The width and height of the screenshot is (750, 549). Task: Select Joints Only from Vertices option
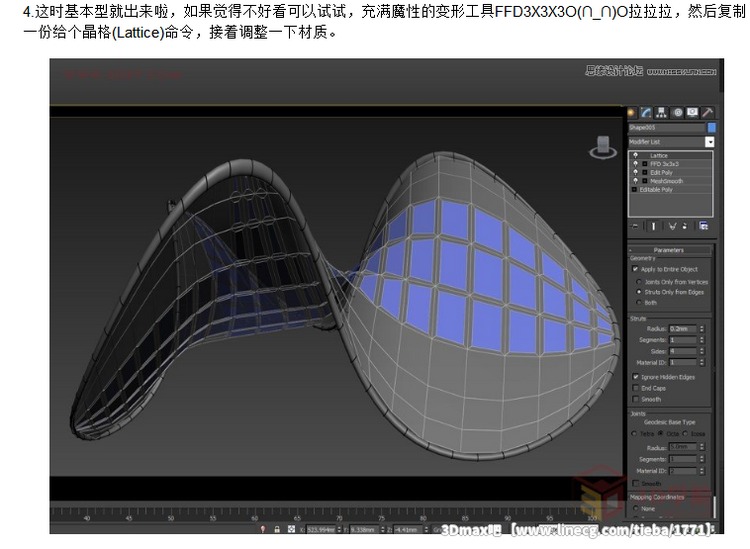pos(639,282)
